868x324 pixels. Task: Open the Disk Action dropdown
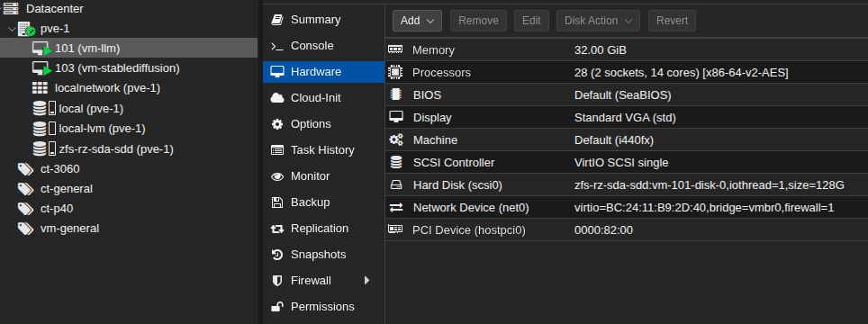pos(598,21)
